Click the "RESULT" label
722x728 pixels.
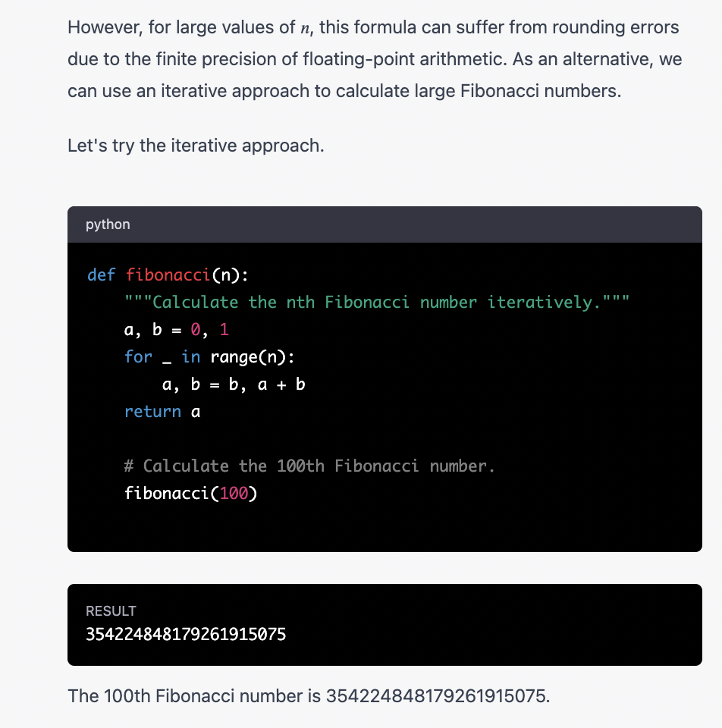point(111,610)
